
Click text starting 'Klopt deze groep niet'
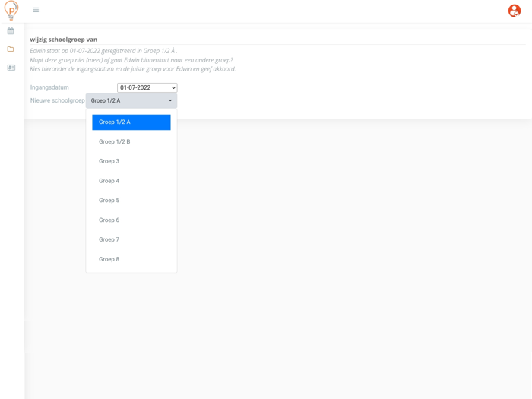tap(131, 60)
